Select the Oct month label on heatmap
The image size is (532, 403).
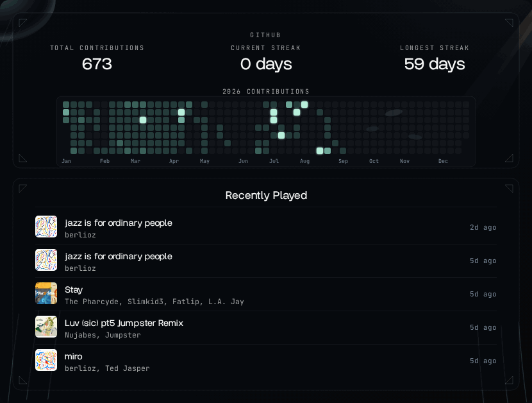click(374, 161)
